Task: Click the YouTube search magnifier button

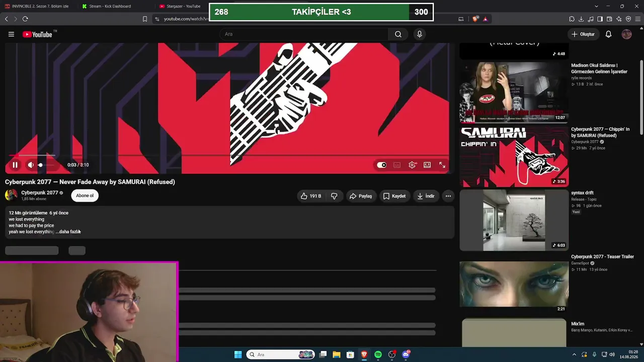Action: coord(398,34)
